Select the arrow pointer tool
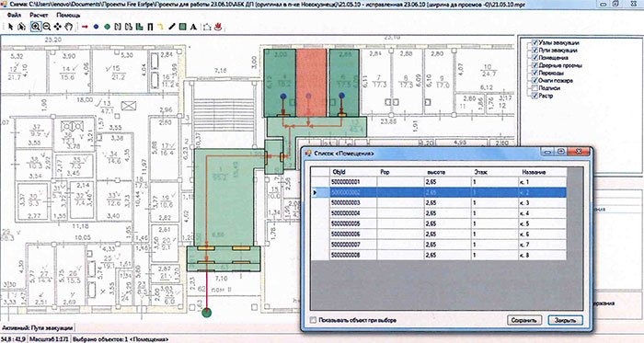Viewport: 644px width, 343px height. (x=11, y=27)
